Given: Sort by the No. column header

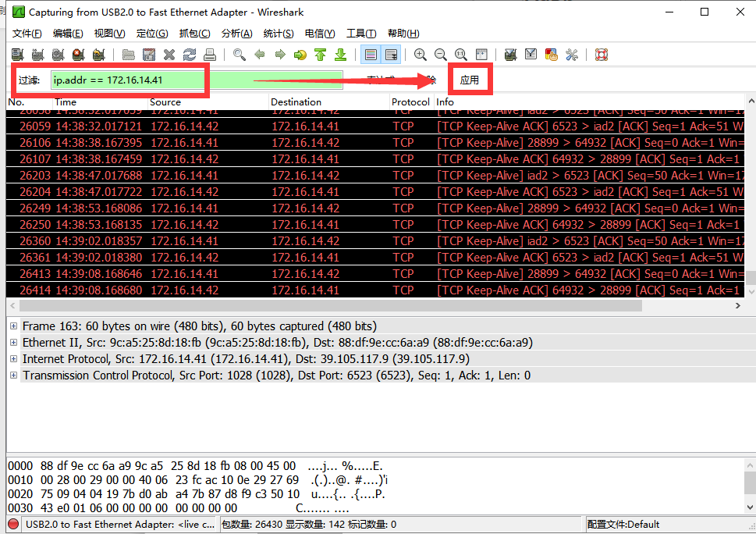Looking at the screenshot, I should [x=29, y=102].
